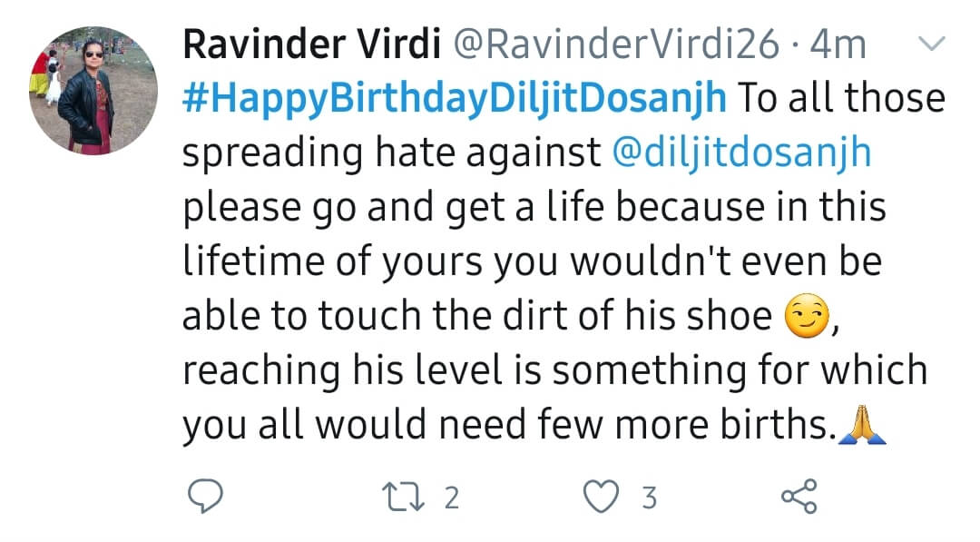This screenshot has height=542, width=980.
Task: Click the text 'you all would need few more births'
Action: pos(508,427)
